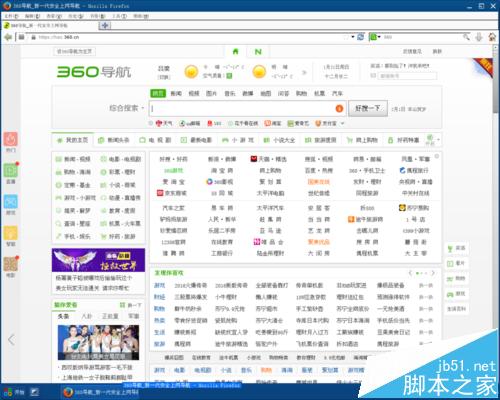This screenshot has width=500, height=400.
Task: Reload the page using refresh icon
Action: (361, 37)
